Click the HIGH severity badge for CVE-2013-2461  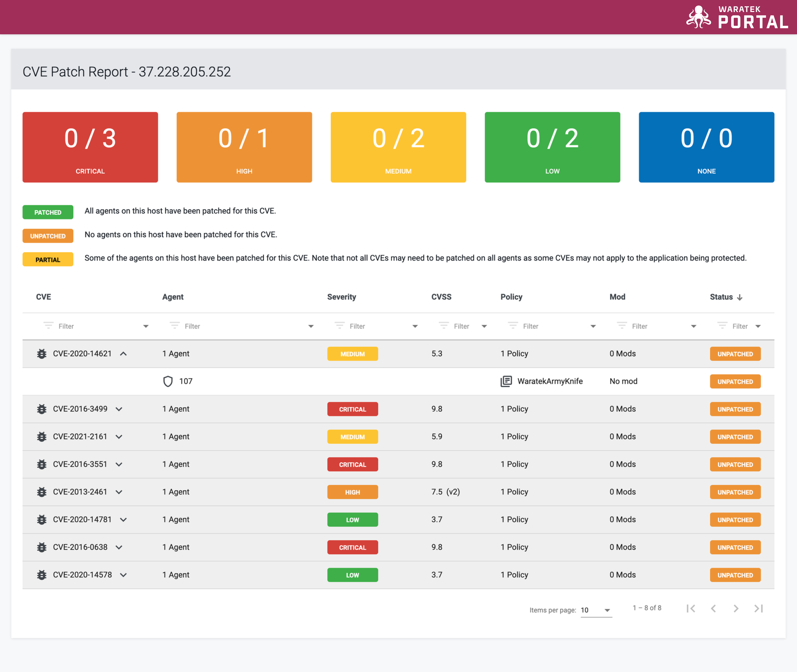353,492
